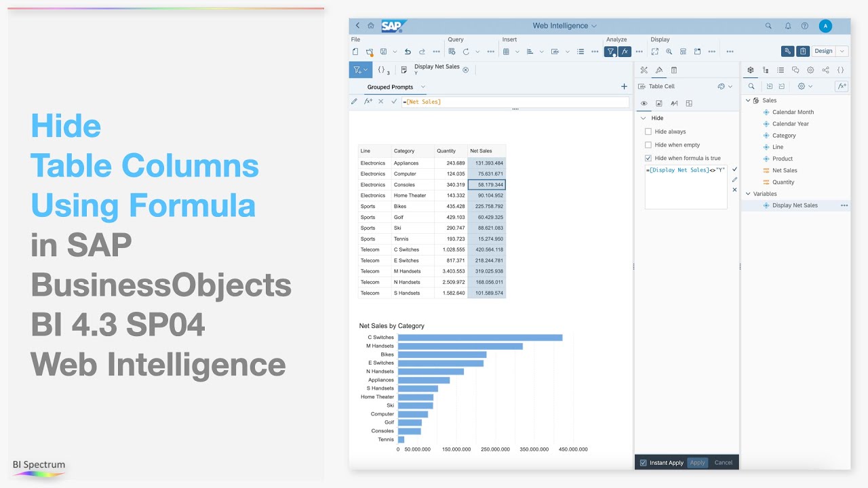Open the Format tab with paintbrush icon
This screenshot has height=488, width=868.
click(658, 70)
